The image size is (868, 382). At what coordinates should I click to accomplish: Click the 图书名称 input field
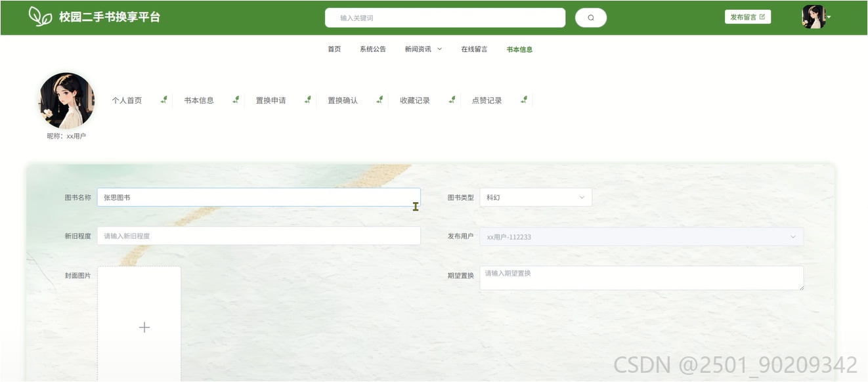click(259, 198)
